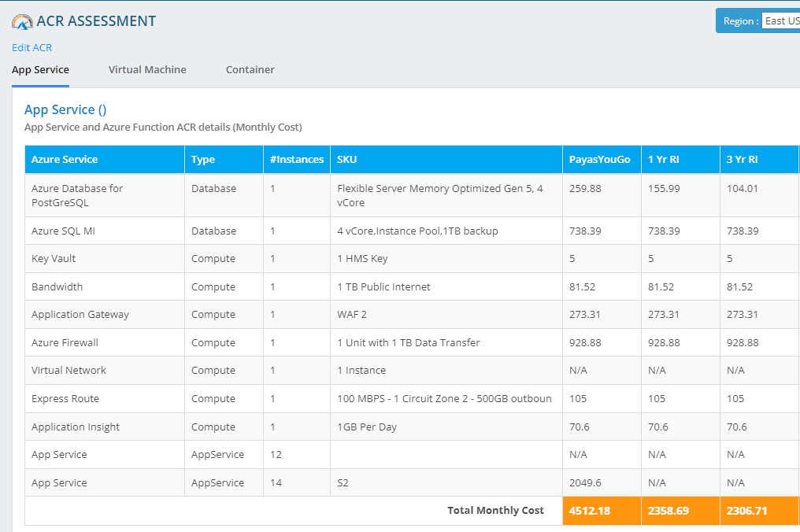The width and height of the screenshot is (800, 532).
Task: Click the 2049.6 PayasYouGo value
Action: pos(585,482)
